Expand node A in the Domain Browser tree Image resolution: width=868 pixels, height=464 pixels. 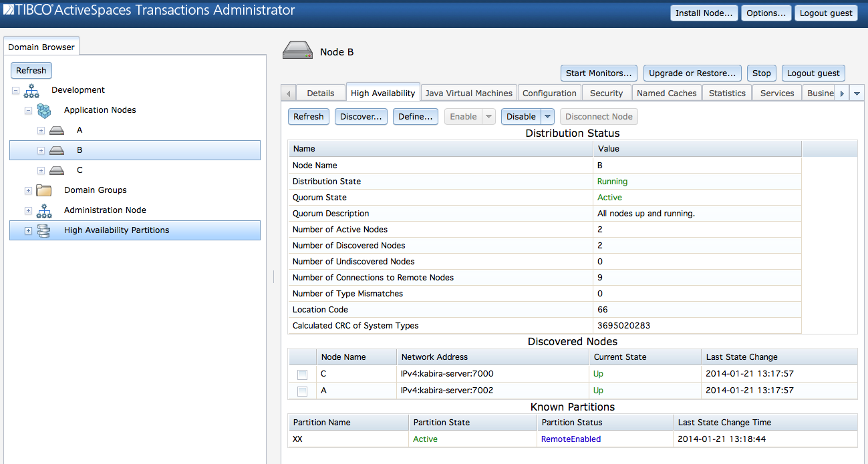click(40, 130)
